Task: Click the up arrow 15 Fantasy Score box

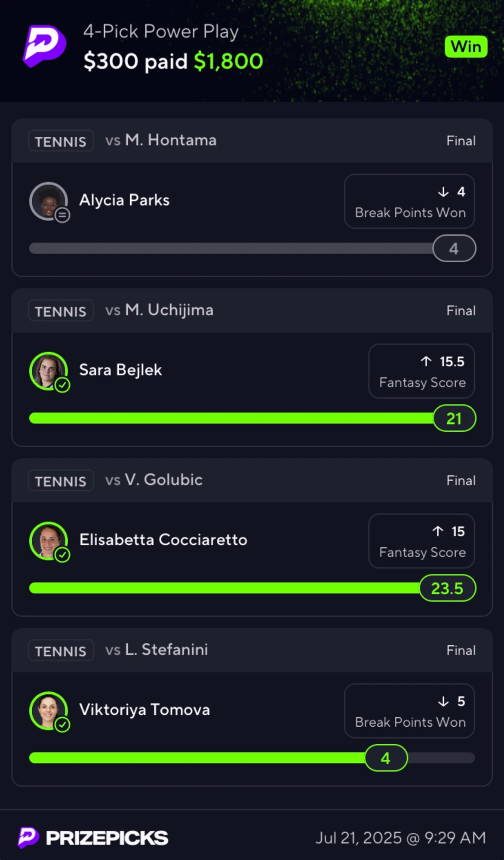Action: pyautogui.click(x=421, y=541)
